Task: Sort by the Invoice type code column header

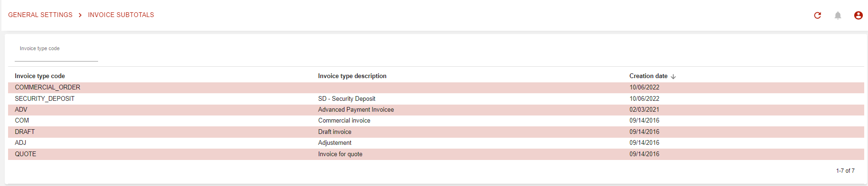Action: [x=40, y=76]
